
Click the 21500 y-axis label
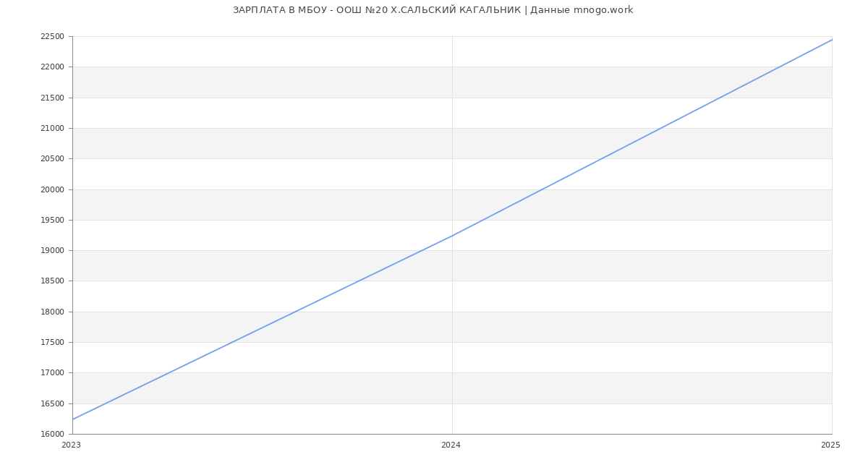click(52, 98)
